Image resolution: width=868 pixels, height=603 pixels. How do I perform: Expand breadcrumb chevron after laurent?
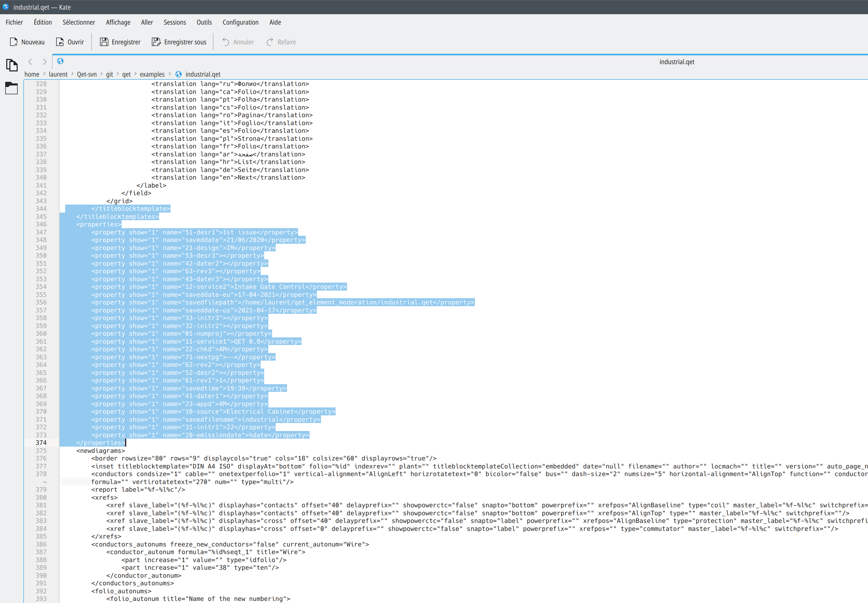click(x=72, y=74)
